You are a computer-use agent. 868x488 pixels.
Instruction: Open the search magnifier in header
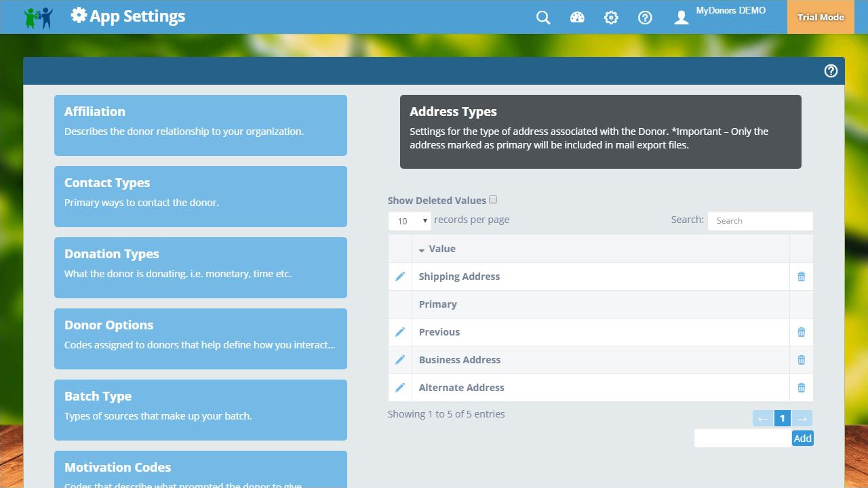click(x=543, y=18)
